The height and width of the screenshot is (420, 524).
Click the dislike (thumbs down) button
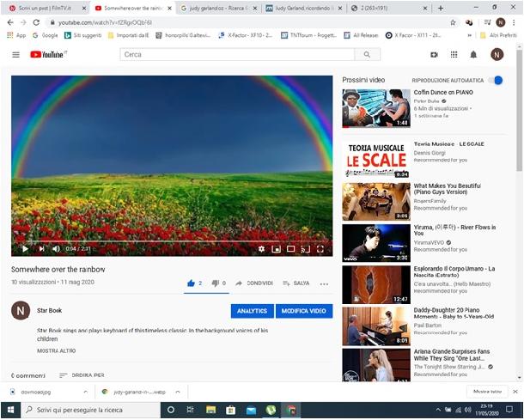214,283
